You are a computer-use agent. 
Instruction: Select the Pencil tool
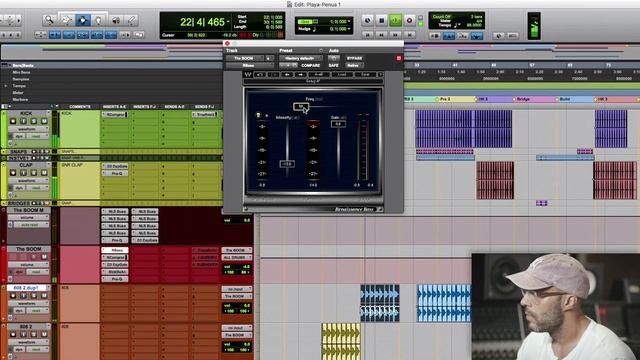[x=131, y=20]
